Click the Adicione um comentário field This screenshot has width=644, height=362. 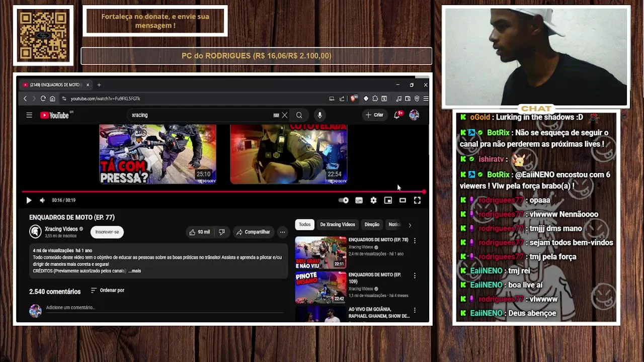pyautogui.click(x=166, y=308)
